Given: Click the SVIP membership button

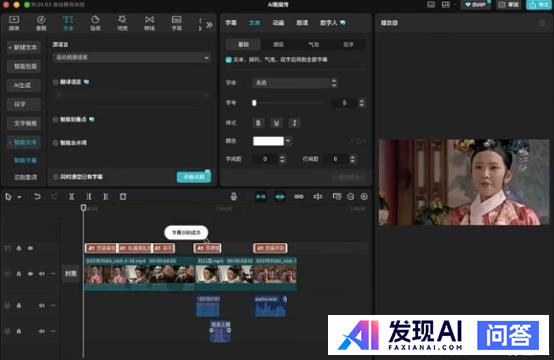Looking at the screenshot, I should click(476, 5).
